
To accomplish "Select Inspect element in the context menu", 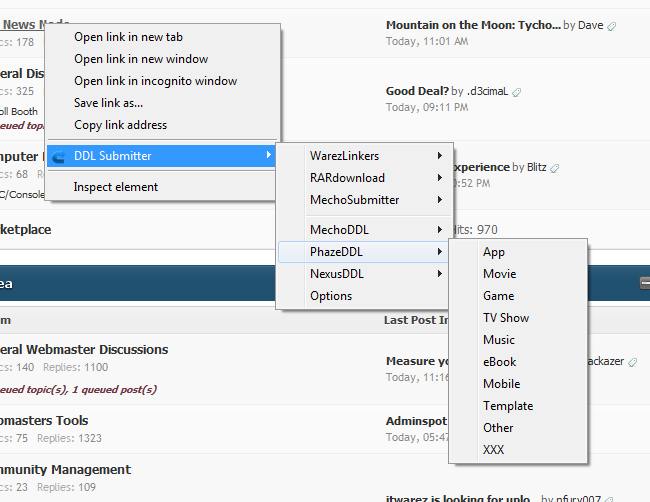I will pyautogui.click(x=115, y=187).
